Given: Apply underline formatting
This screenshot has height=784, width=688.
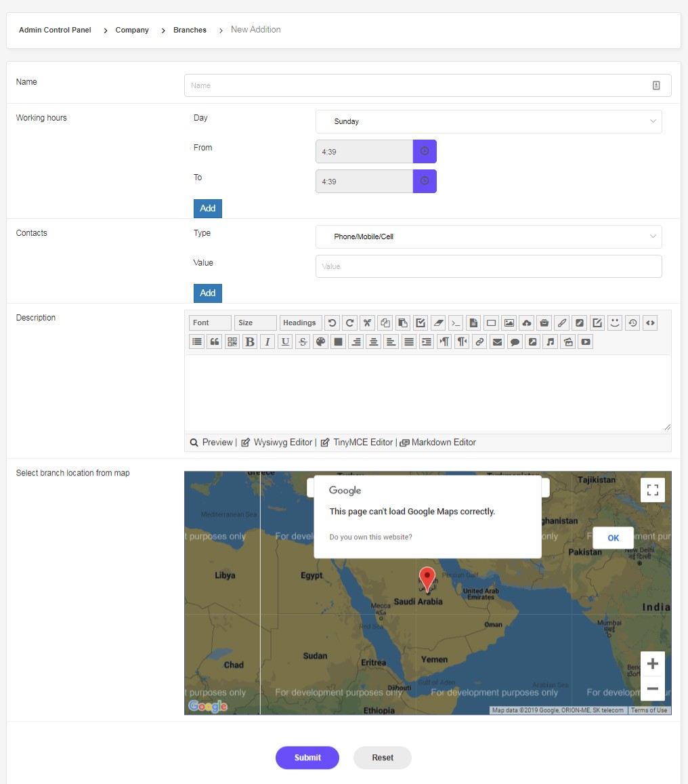Looking at the screenshot, I should click(285, 342).
